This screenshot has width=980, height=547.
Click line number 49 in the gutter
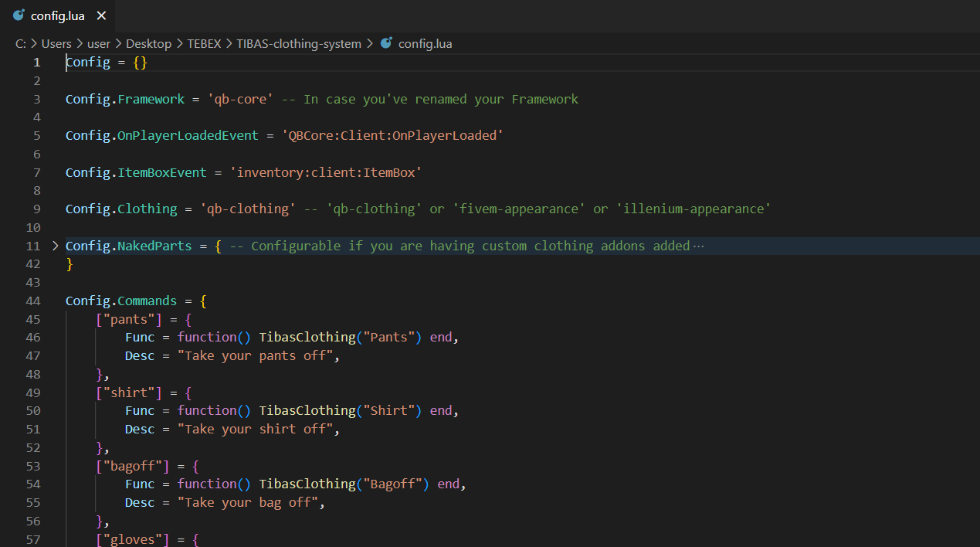pos(32,392)
